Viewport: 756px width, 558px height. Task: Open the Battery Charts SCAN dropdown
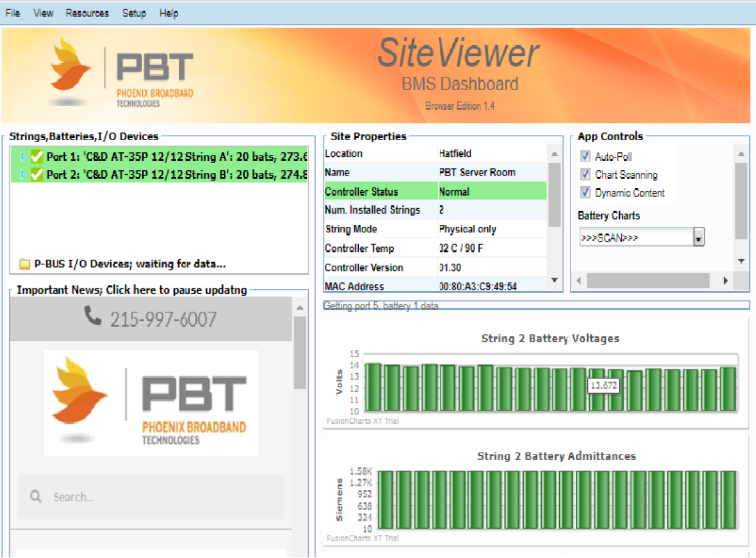(x=697, y=237)
